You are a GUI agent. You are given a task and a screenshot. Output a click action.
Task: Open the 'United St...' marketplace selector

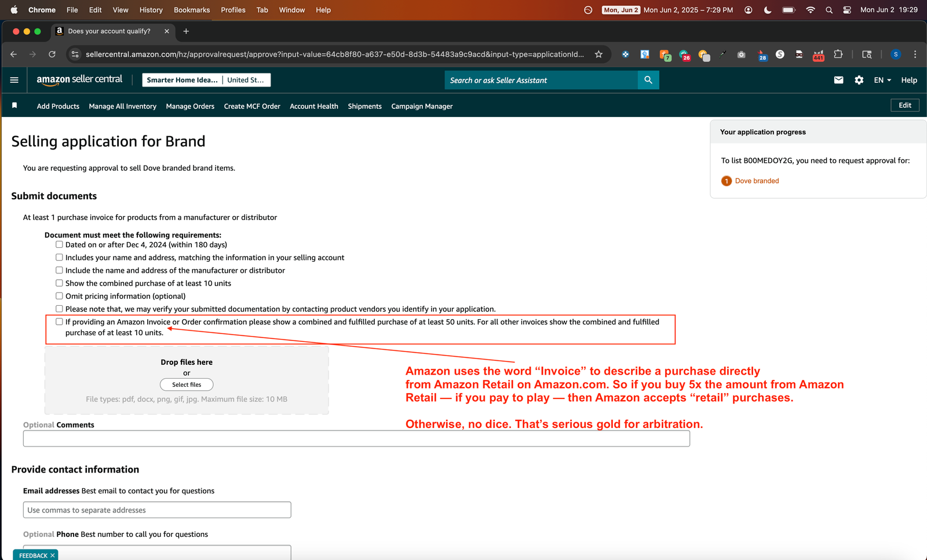(246, 80)
